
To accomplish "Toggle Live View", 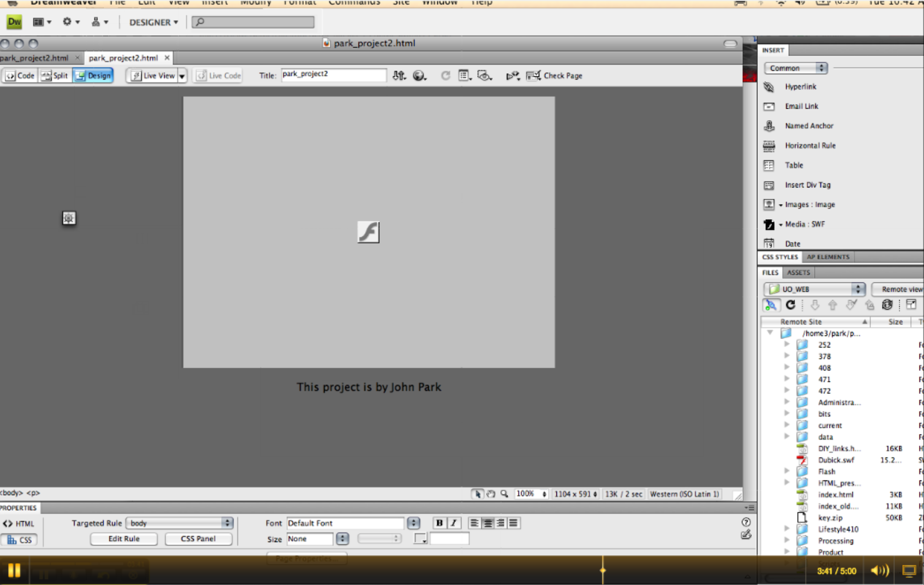I will tap(152, 76).
